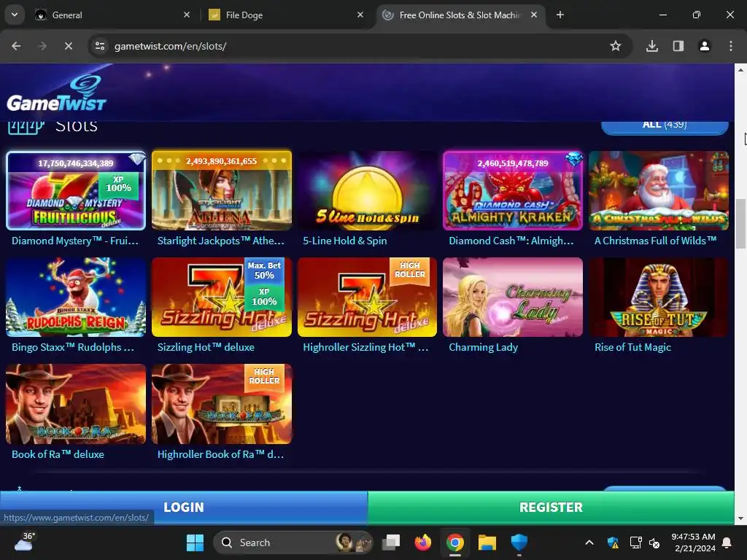Click the '5-Line Hold & Spin' title link
Screen dimensions: 747x560
click(x=345, y=241)
